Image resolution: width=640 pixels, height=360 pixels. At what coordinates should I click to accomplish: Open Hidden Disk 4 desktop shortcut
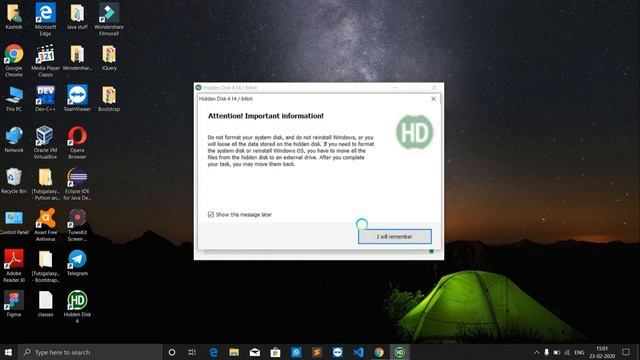[77, 307]
